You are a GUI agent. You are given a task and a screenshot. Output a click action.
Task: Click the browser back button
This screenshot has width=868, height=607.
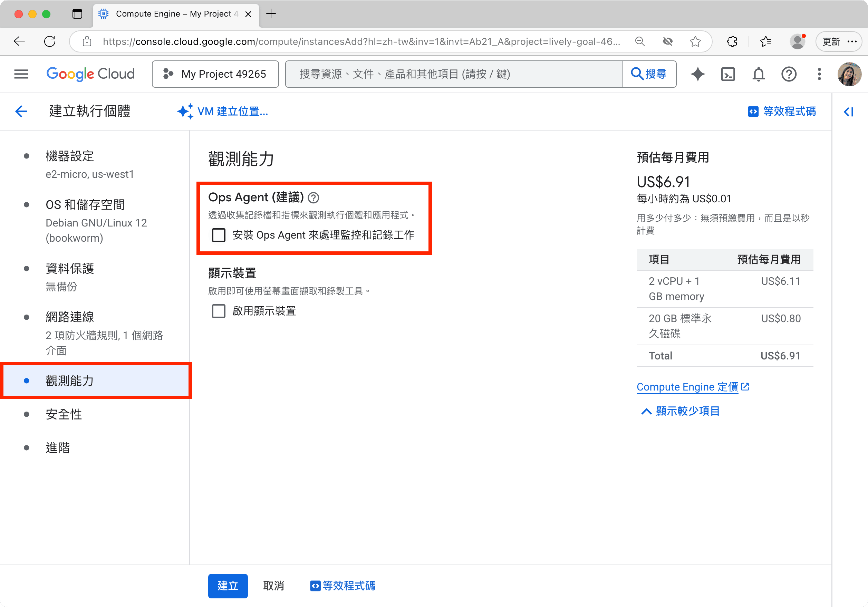[x=19, y=41]
